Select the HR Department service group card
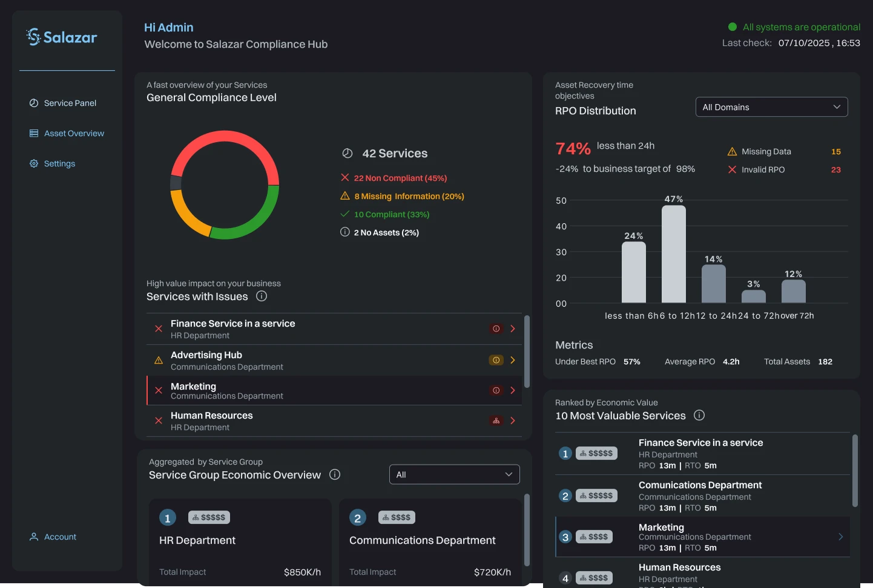 (x=240, y=541)
